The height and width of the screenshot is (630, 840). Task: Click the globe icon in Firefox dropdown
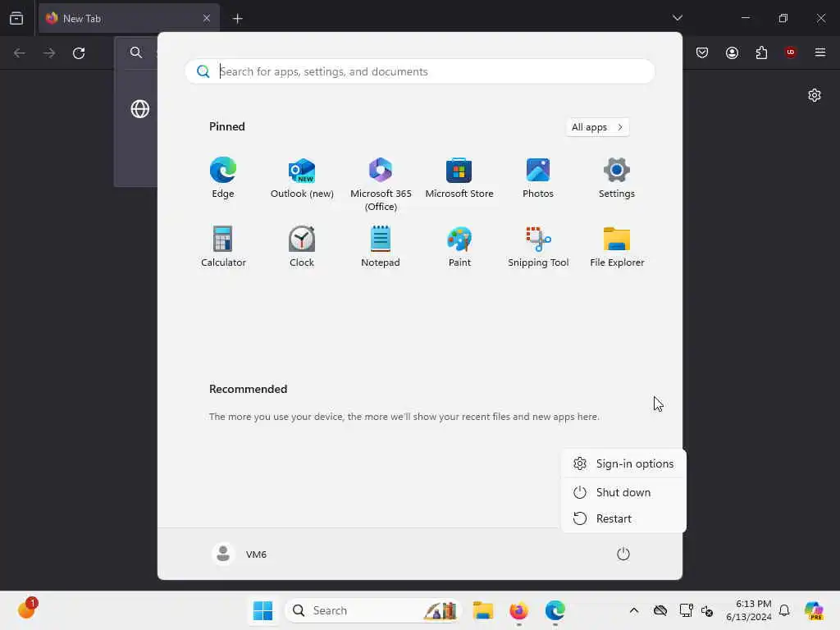139,109
